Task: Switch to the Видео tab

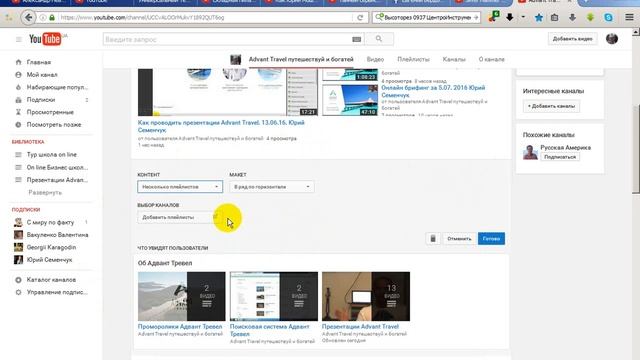Action: [375, 59]
